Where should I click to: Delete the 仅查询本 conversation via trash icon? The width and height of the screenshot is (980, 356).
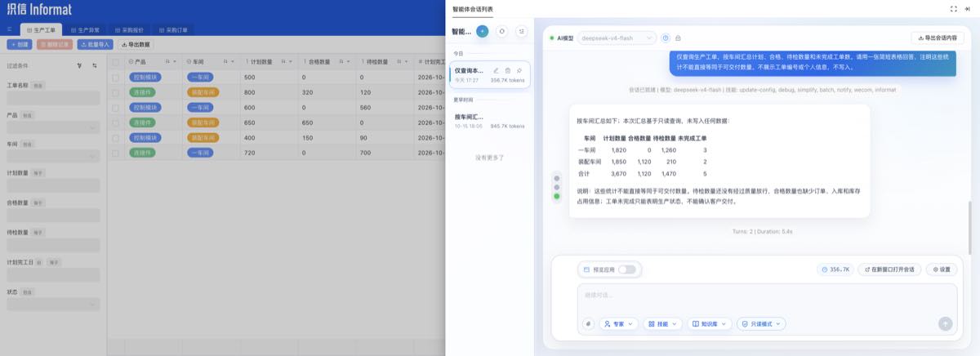[508, 71]
